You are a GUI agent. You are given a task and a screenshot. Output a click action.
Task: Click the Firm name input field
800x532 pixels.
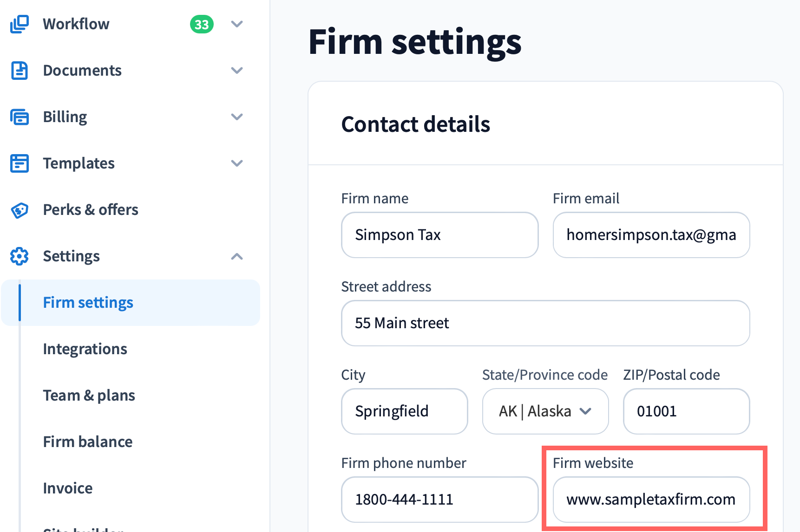coord(439,235)
